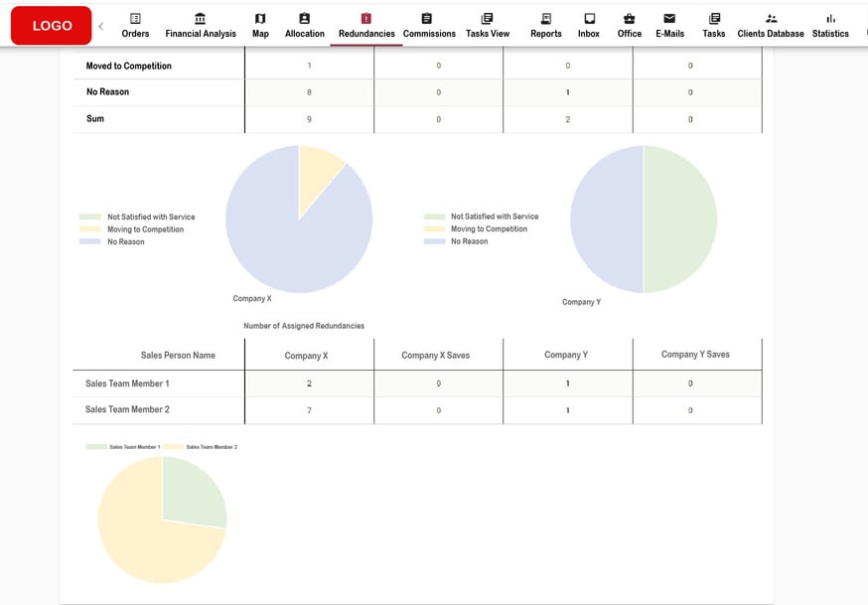Click the left chevron next to logo
The height and width of the screenshot is (605, 868).
point(100,26)
